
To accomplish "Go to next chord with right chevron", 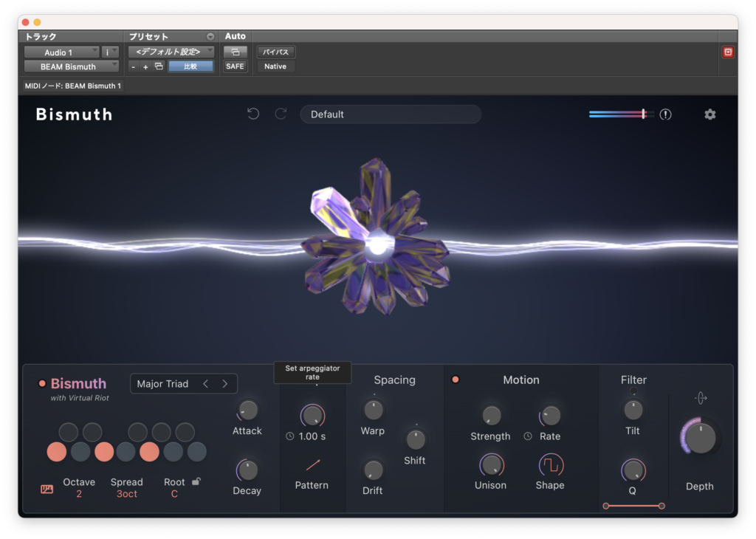I will (224, 384).
